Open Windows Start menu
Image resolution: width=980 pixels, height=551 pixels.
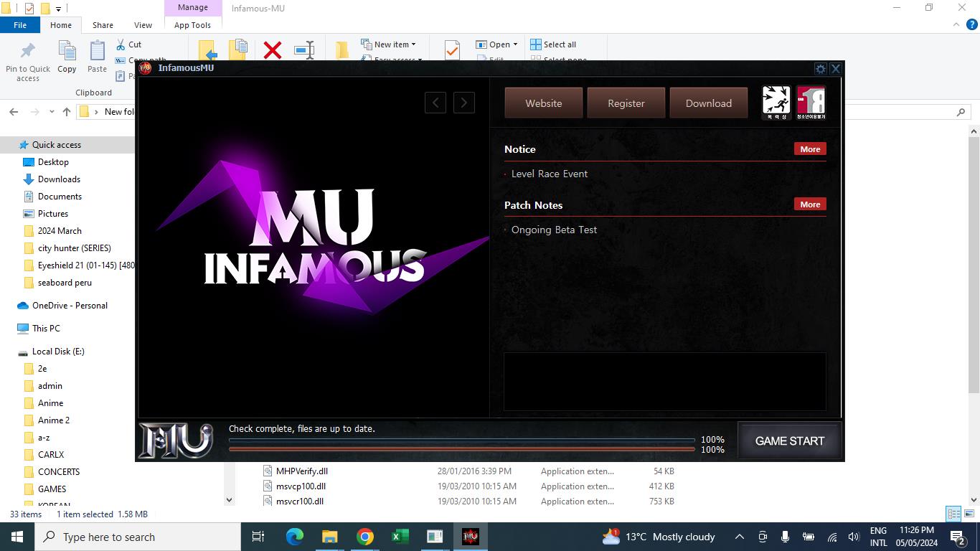pyautogui.click(x=17, y=537)
